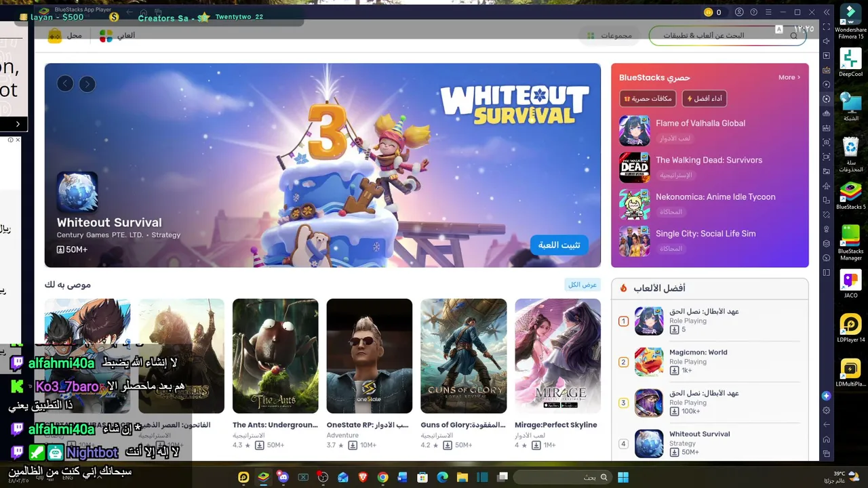Adjust volume from the BlueStacks sidebar
This screenshot has height=488, width=868.
click(x=826, y=41)
